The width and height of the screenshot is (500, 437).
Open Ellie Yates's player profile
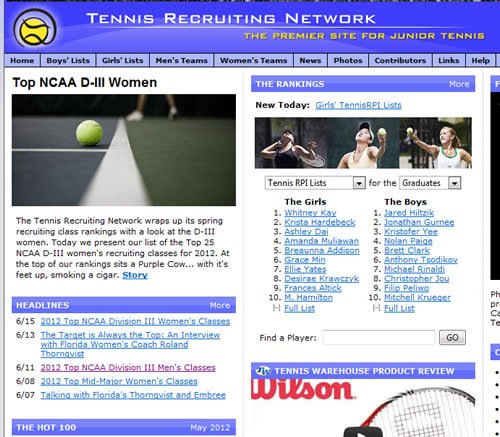pos(305,269)
